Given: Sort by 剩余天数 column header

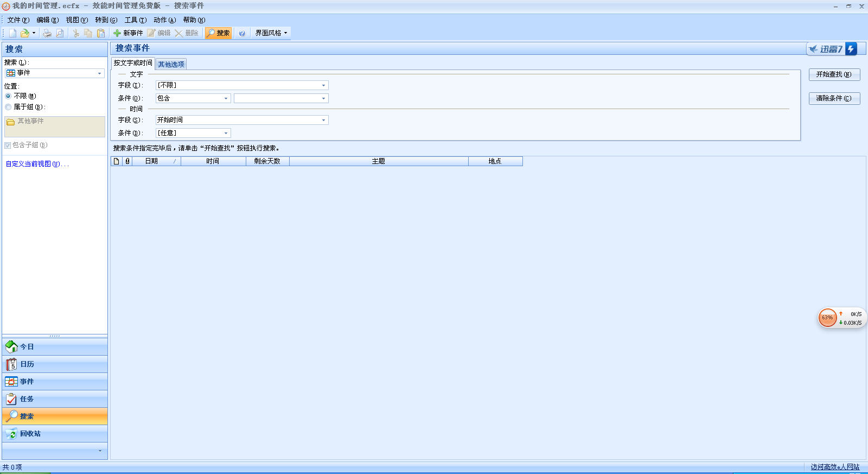Looking at the screenshot, I should [x=267, y=161].
